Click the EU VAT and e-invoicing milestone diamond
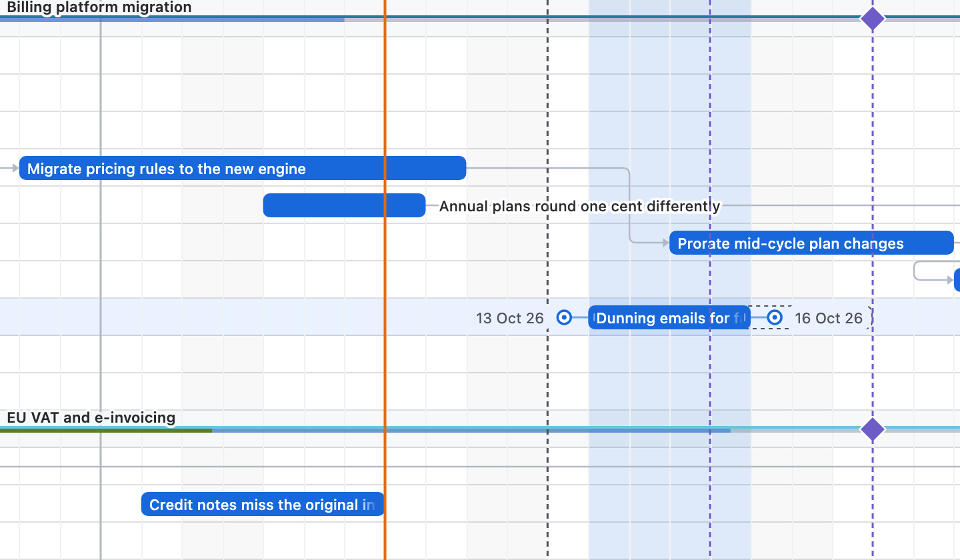The image size is (960, 560). [x=873, y=429]
